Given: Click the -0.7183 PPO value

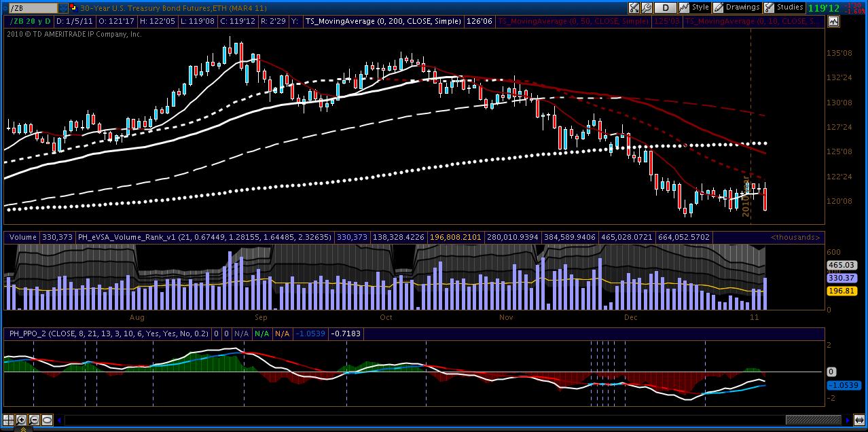Looking at the screenshot, I should point(347,334).
